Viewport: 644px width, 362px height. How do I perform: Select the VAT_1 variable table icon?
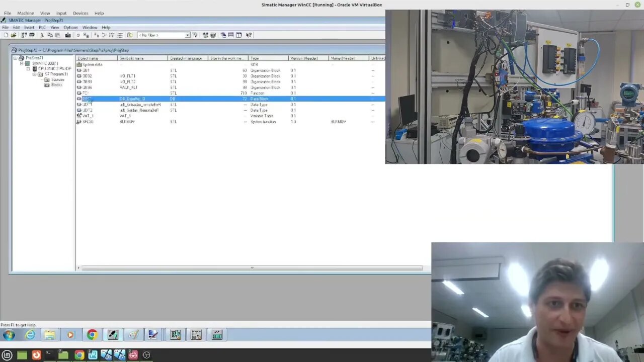click(79, 116)
